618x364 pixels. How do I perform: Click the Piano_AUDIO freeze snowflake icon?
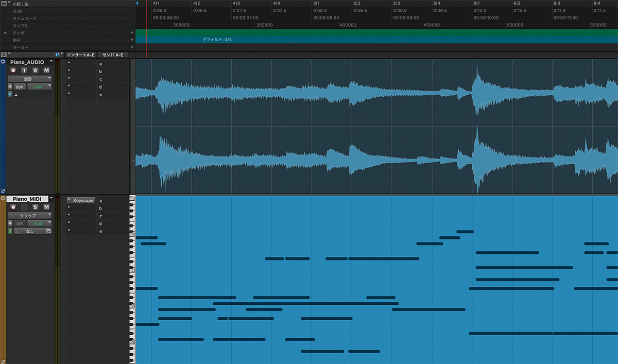click(10, 87)
